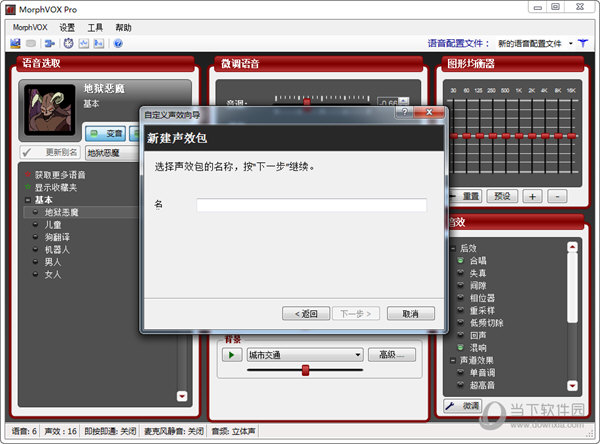The width and height of the screenshot is (600, 444).
Task: Open the MorphVOX menu
Action: coord(30,28)
